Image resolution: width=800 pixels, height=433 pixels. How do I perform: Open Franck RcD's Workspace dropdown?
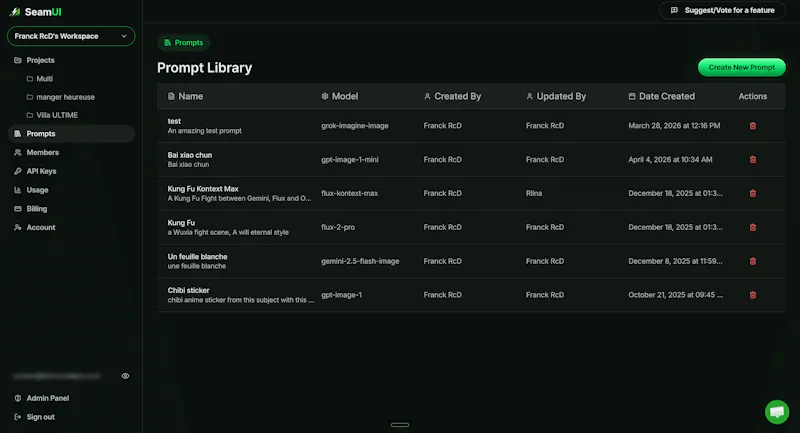click(x=71, y=36)
